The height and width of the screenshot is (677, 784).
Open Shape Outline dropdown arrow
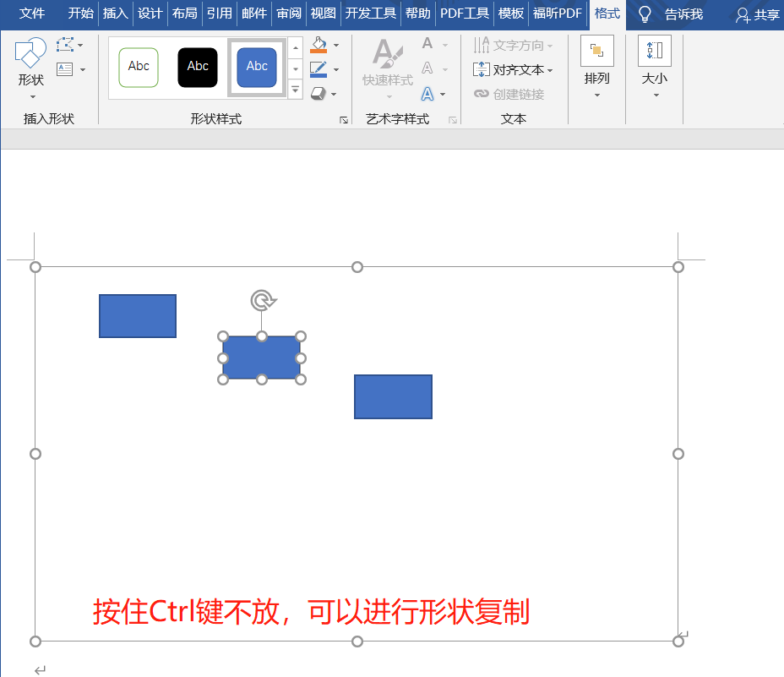click(336, 69)
